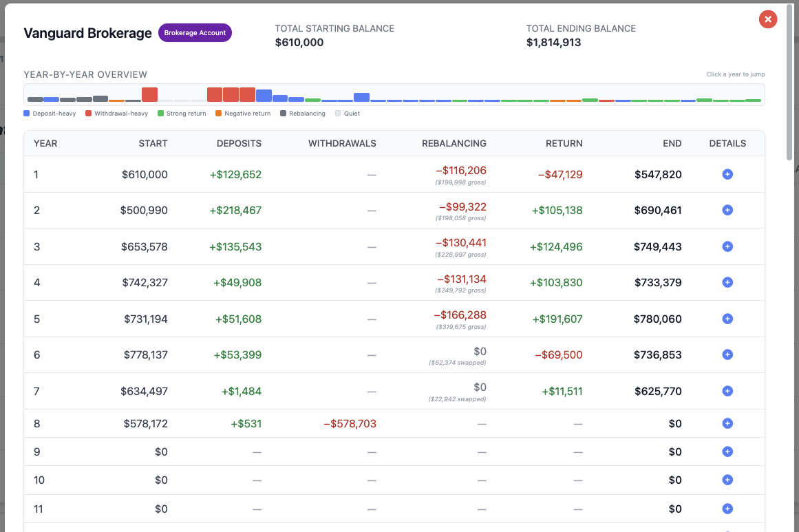Show details for year 4
799x532 pixels.
click(x=727, y=282)
